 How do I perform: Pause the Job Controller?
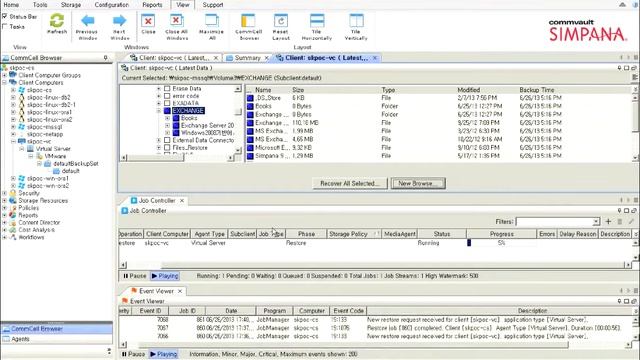(x=134, y=276)
